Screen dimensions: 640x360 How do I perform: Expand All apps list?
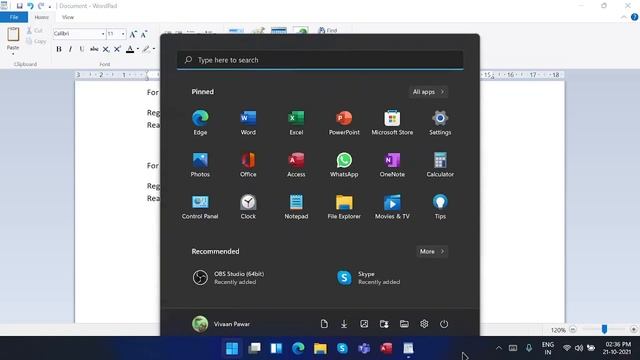[428, 92]
